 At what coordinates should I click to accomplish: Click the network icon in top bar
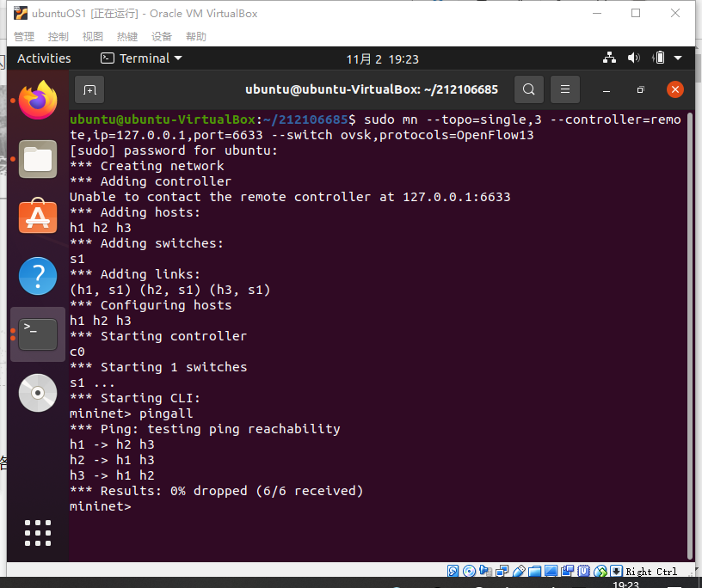tap(609, 58)
